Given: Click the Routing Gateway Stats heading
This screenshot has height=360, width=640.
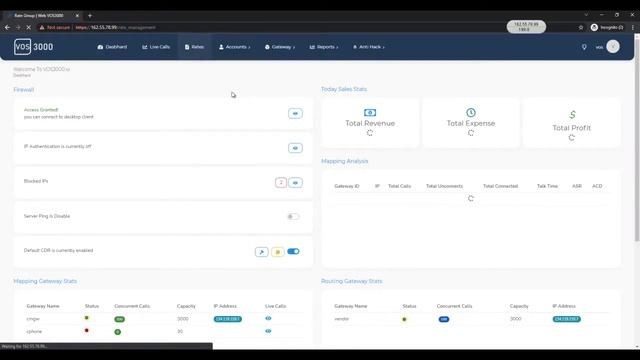Looking at the screenshot, I should 351,281.
